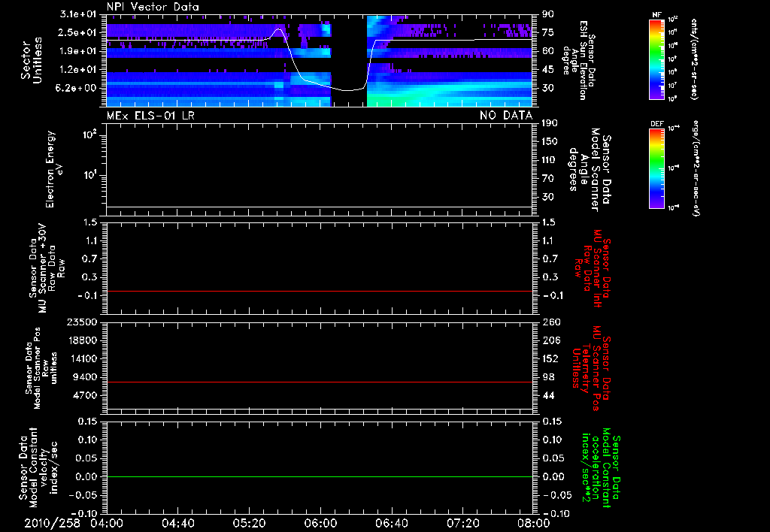770x532 pixels.
Task: Click the '06:00' time tick label
Action: pyautogui.click(x=320, y=523)
